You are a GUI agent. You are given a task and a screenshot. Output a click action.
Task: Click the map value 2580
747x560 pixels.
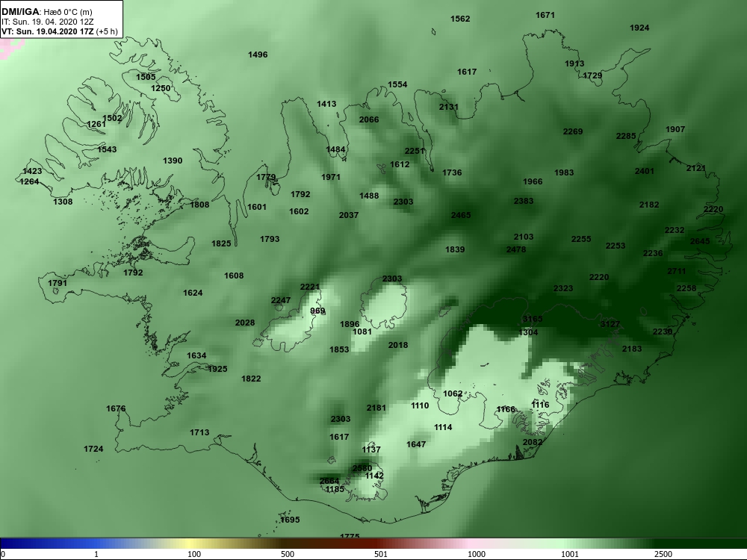pyautogui.click(x=362, y=468)
